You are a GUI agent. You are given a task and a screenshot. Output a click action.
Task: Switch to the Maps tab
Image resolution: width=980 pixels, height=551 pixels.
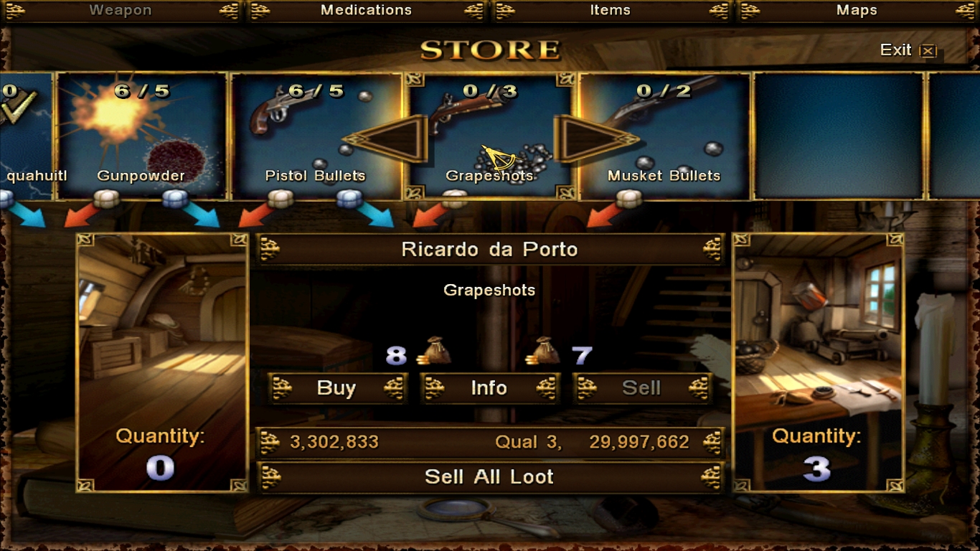(x=857, y=11)
